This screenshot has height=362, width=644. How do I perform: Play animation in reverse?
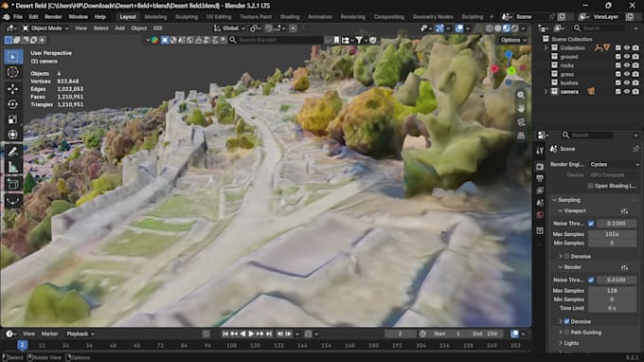[242, 335]
